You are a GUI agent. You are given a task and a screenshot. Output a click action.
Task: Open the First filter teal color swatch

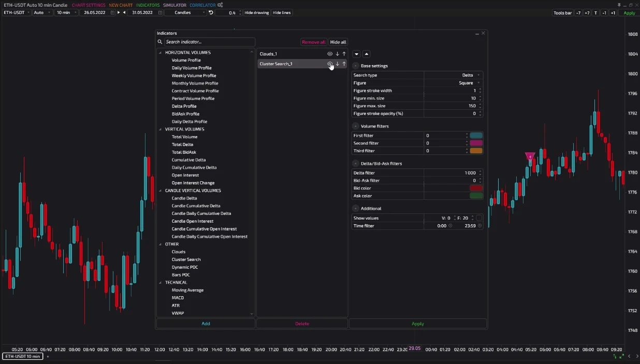pyautogui.click(x=476, y=136)
